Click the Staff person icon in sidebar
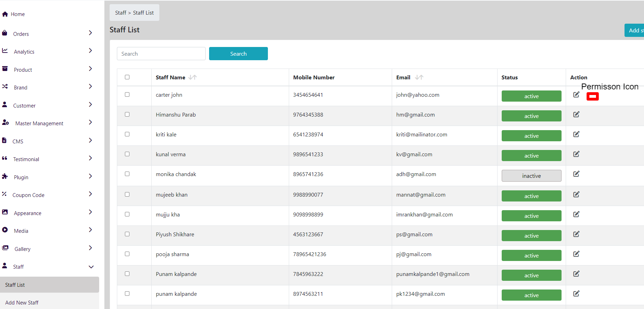 [5, 266]
